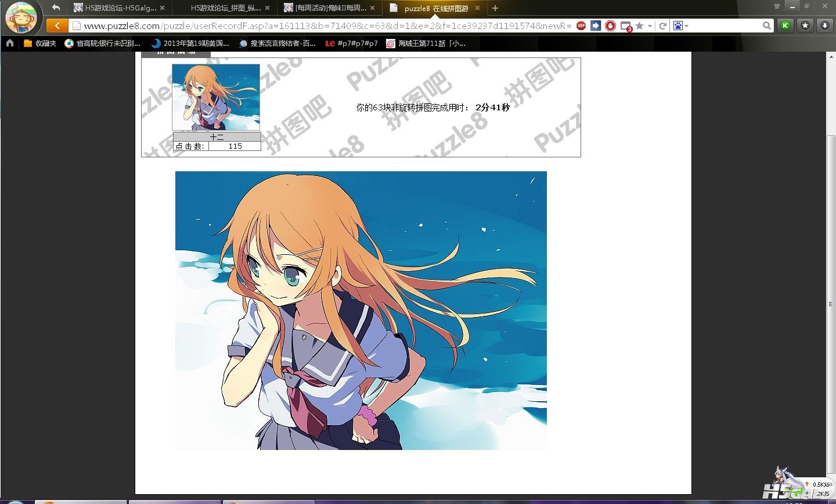Viewport: 836px width, 504px height.
Task: Close the [每周活动]俺妹II每周 tab
Action: tap(372, 8)
